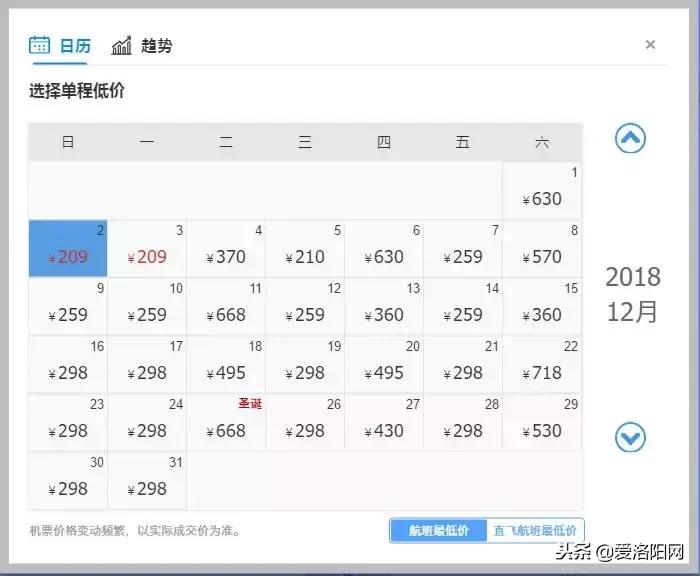Choose December 4 priced ¥370
700x576 pixels.
click(226, 248)
